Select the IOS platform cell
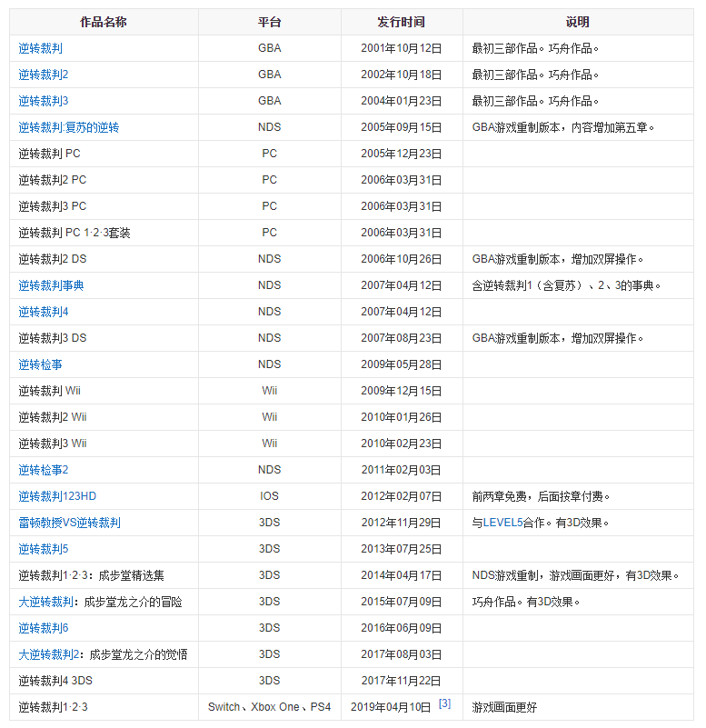Screen dimensions: 706x728 click(270, 496)
